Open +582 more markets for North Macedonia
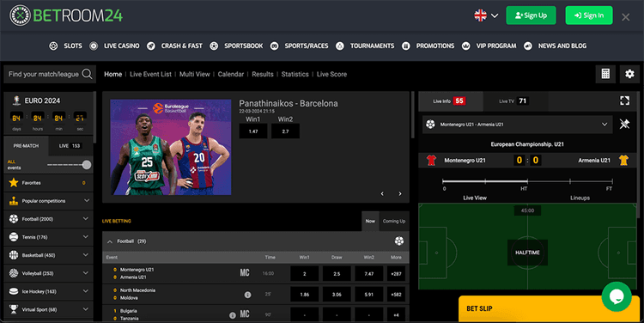Image resolution: width=644 pixels, height=323 pixels. pos(396,295)
